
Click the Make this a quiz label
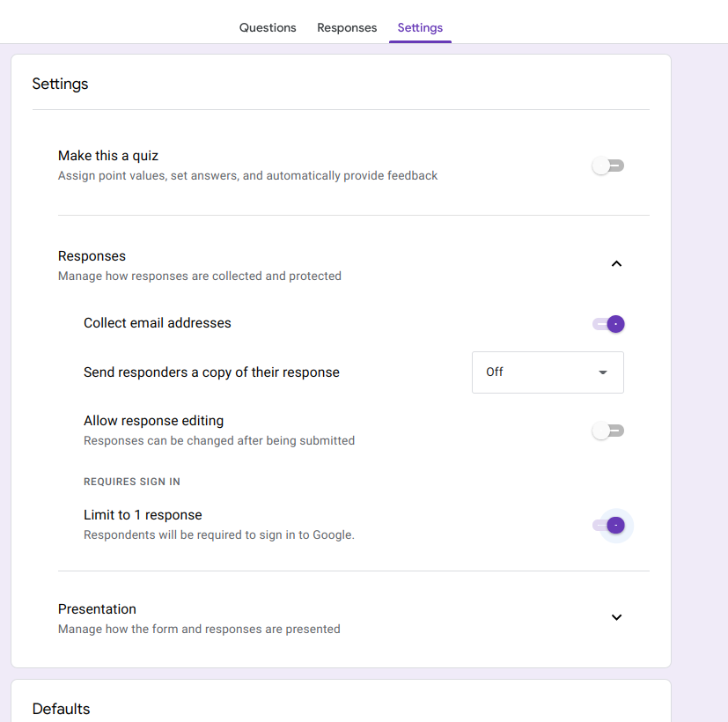click(108, 156)
